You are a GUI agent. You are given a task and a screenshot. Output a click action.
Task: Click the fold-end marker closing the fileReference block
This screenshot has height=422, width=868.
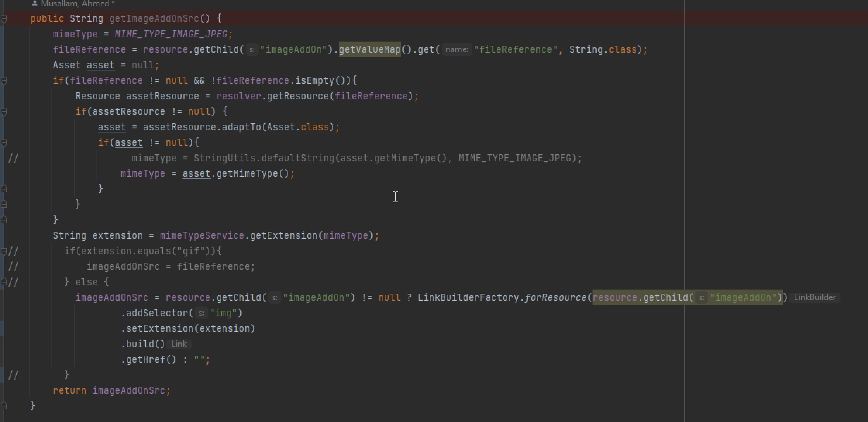4,220
